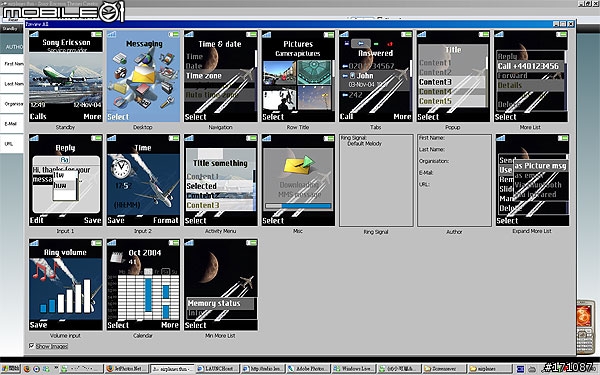
Task: Click the MSN people icon in quick launch
Action: click(46, 369)
